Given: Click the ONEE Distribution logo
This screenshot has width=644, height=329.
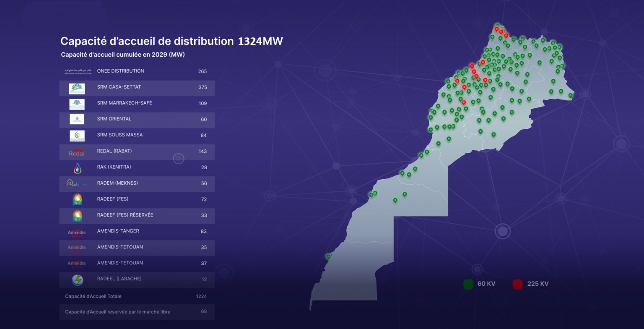Looking at the screenshot, I should [77, 71].
